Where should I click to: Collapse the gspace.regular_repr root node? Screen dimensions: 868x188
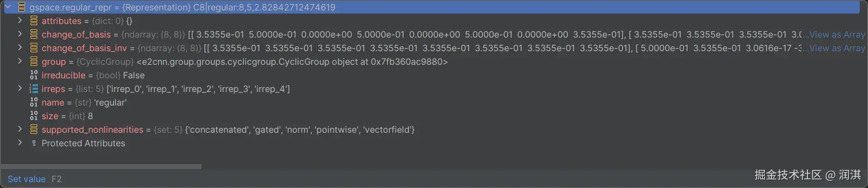pos(8,7)
